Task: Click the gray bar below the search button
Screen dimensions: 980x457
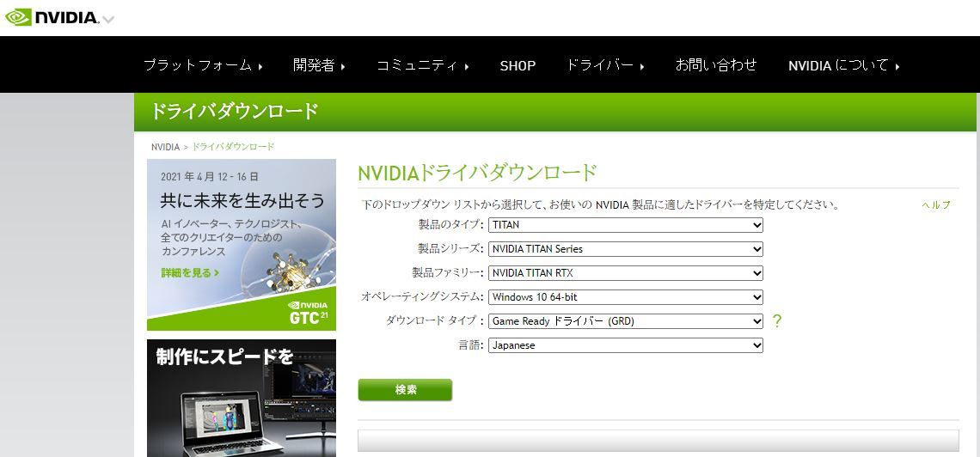Action: click(658, 440)
